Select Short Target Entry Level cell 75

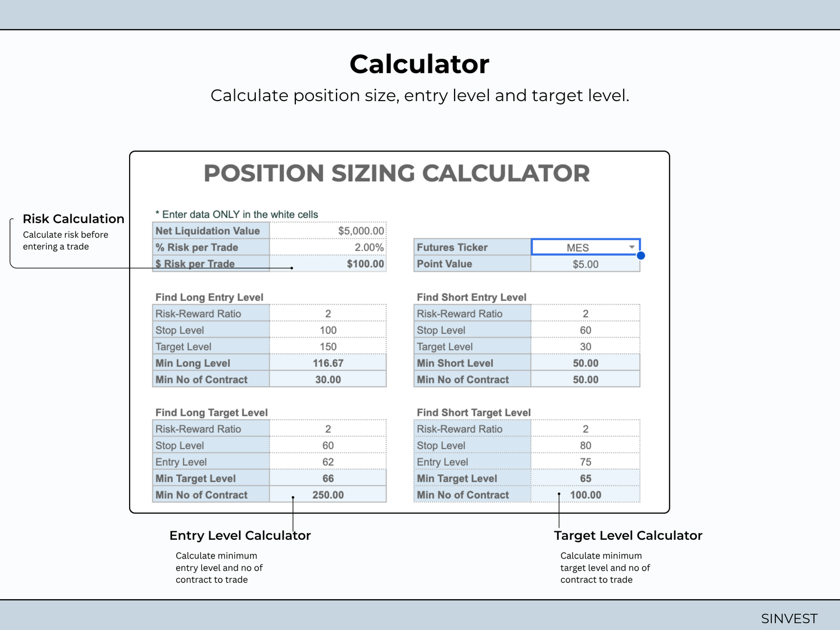pos(585,461)
